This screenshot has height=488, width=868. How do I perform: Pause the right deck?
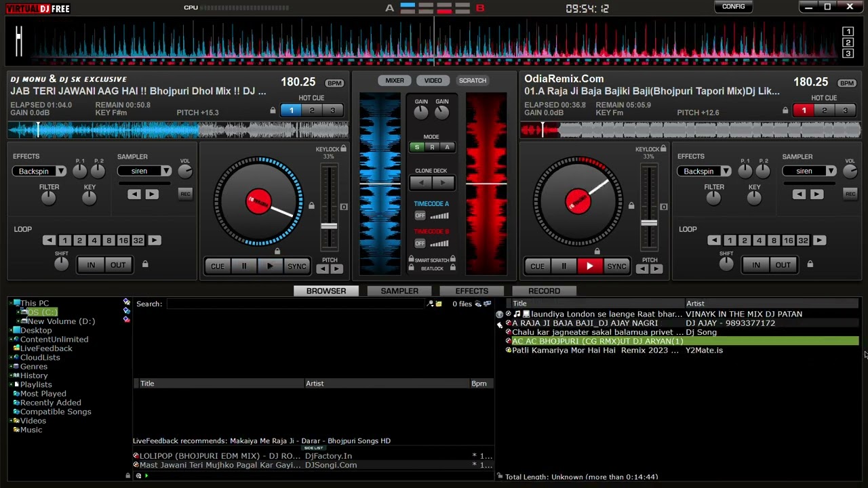[564, 266]
